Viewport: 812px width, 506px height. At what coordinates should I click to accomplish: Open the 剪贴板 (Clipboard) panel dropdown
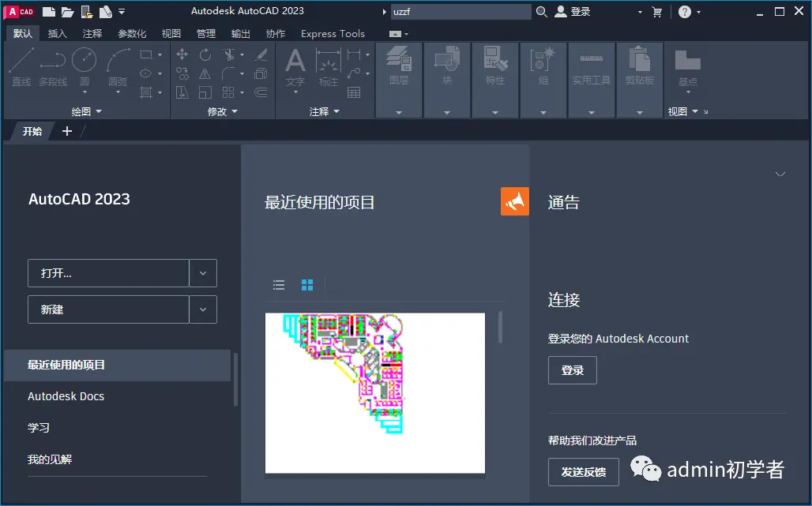click(640, 112)
